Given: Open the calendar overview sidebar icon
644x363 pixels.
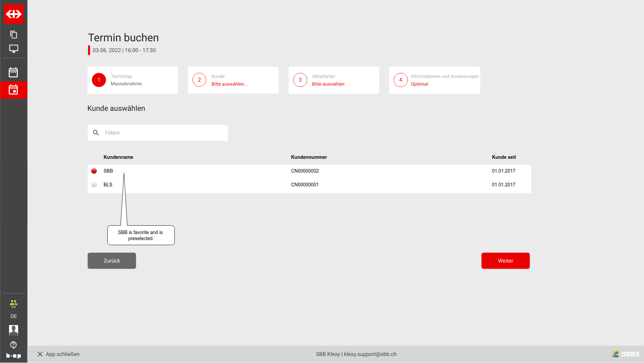Looking at the screenshot, I should pos(13,72).
